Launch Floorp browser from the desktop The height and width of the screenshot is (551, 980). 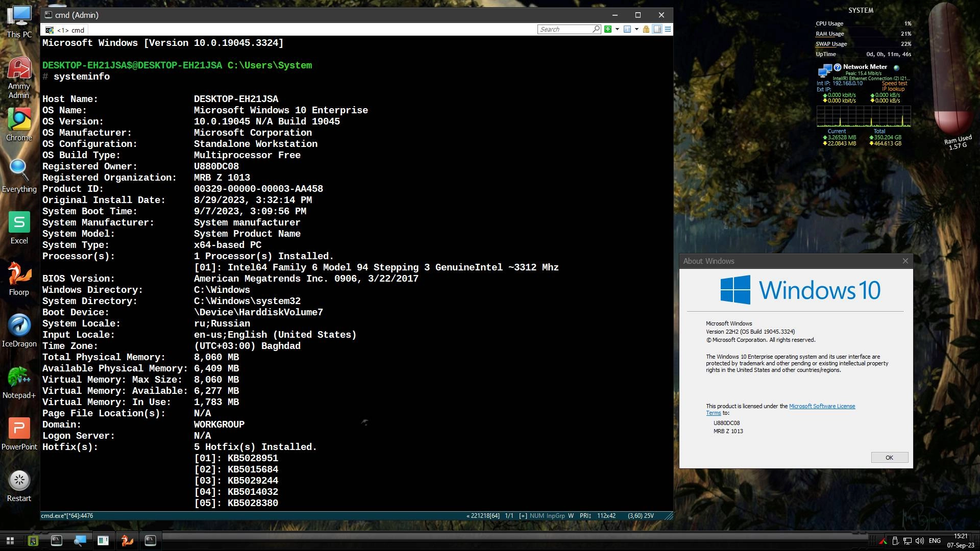point(19,280)
